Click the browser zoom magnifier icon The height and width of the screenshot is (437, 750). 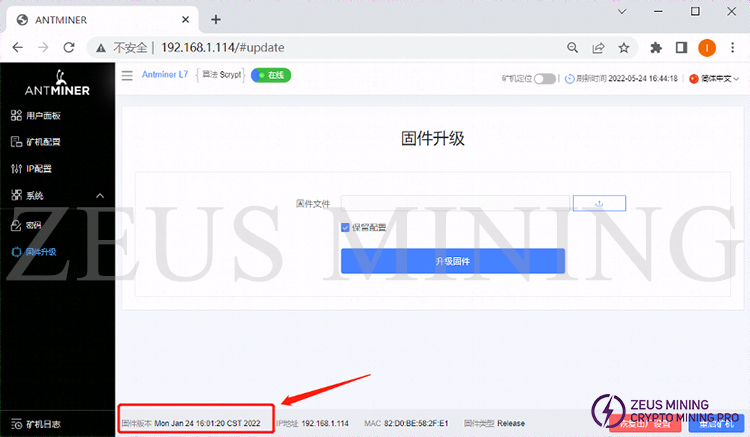(x=572, y=47)
